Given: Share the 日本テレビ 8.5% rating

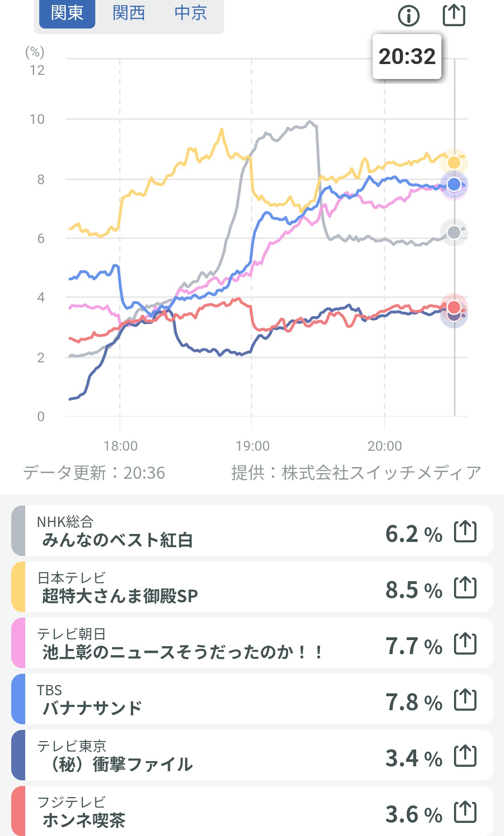Looking at the screenshot, I should click(465, 588).
